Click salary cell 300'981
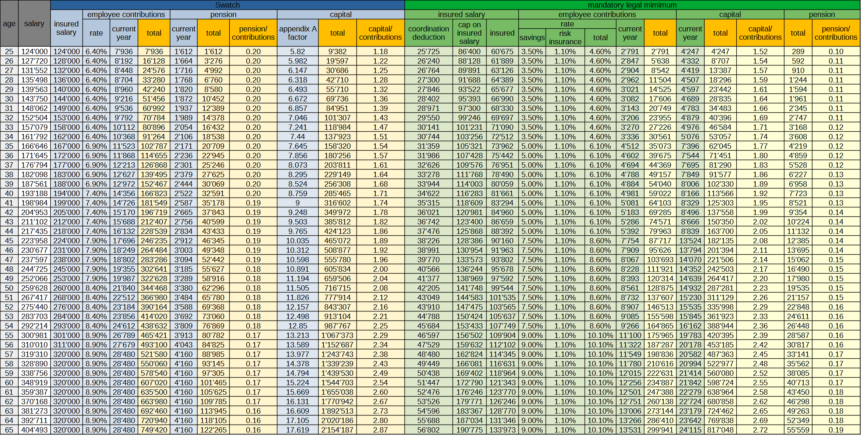Screen dimensions: 868x445 (34, 335)
